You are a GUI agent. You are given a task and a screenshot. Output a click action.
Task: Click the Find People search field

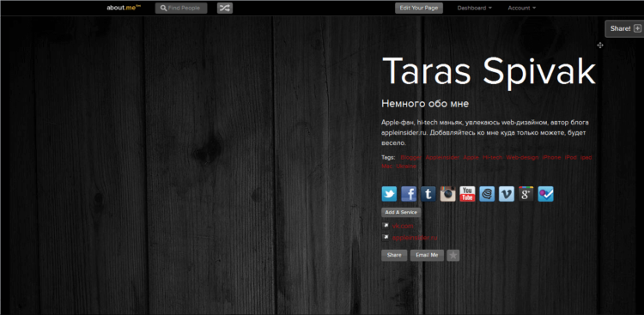181,8
